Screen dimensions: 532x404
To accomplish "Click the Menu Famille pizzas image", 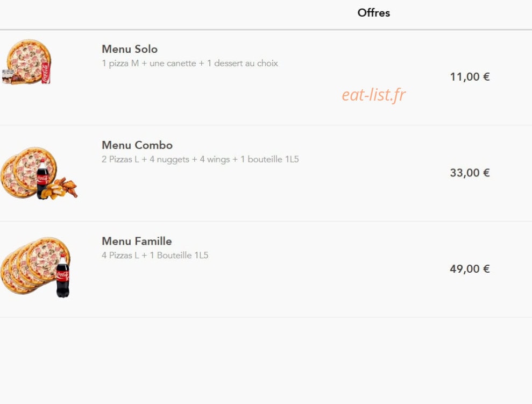I will 36,267.
